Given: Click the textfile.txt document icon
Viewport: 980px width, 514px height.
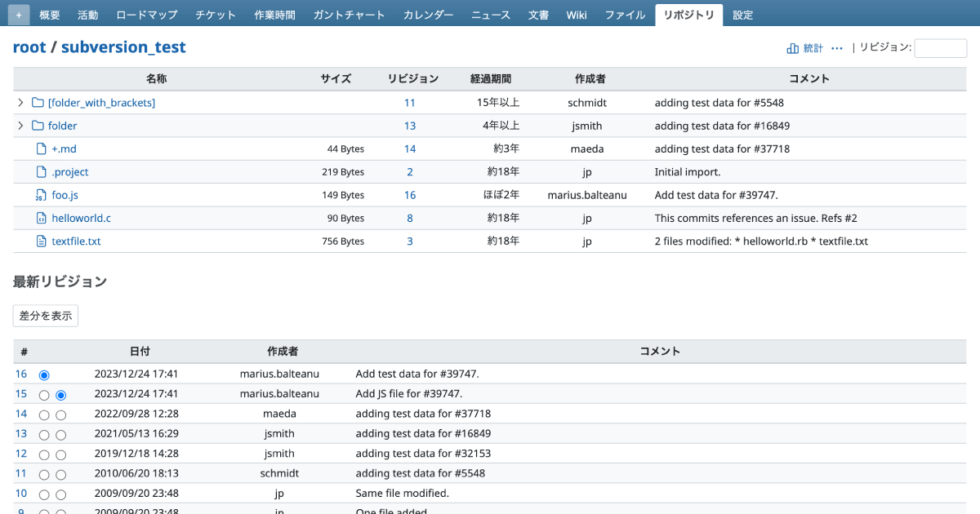Looking at the screenshot, I should (x=41, y=241).
